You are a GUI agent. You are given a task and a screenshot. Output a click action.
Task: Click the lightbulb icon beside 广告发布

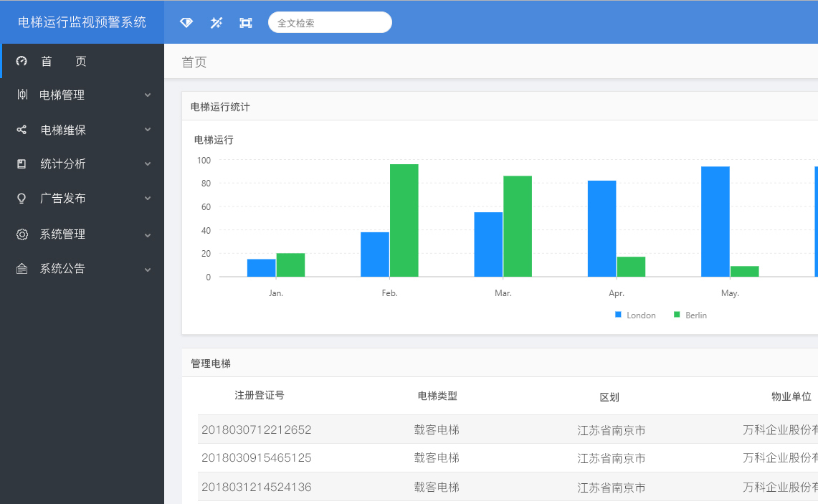(22, 199)
